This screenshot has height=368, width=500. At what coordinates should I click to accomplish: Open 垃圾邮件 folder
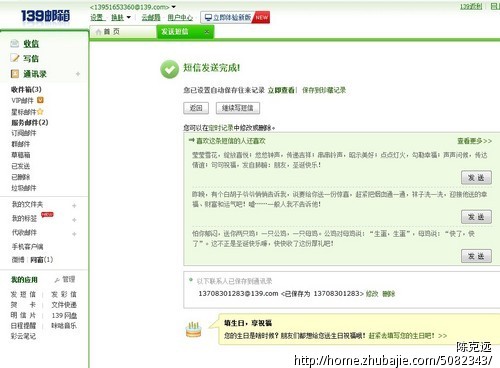[24, 188]
